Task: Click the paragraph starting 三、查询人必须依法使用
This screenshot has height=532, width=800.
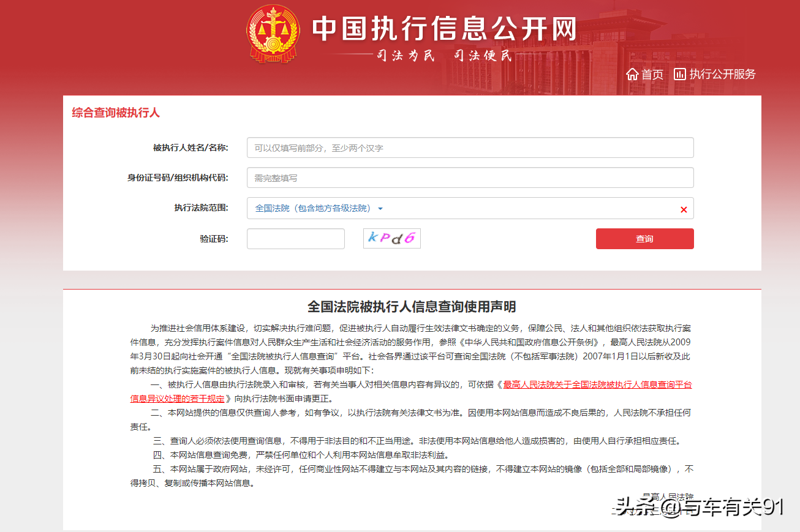Action: pyautogui.click(x=417, y=441)
